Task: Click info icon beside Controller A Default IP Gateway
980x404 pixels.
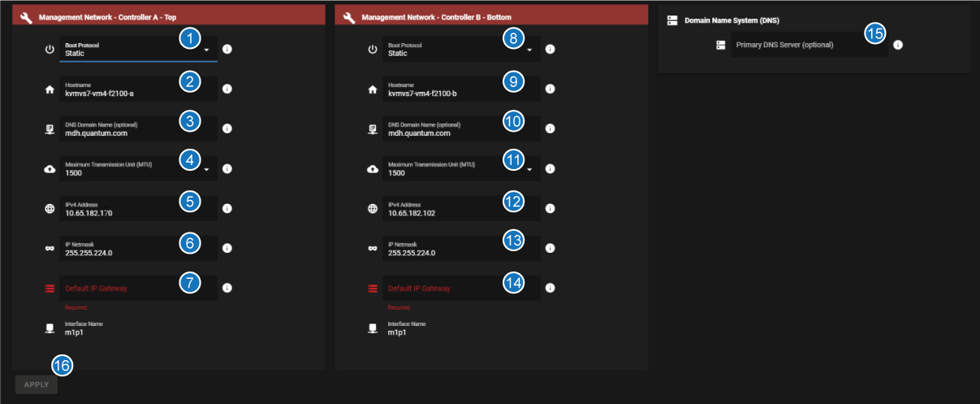Action: [x=227, y=288]
